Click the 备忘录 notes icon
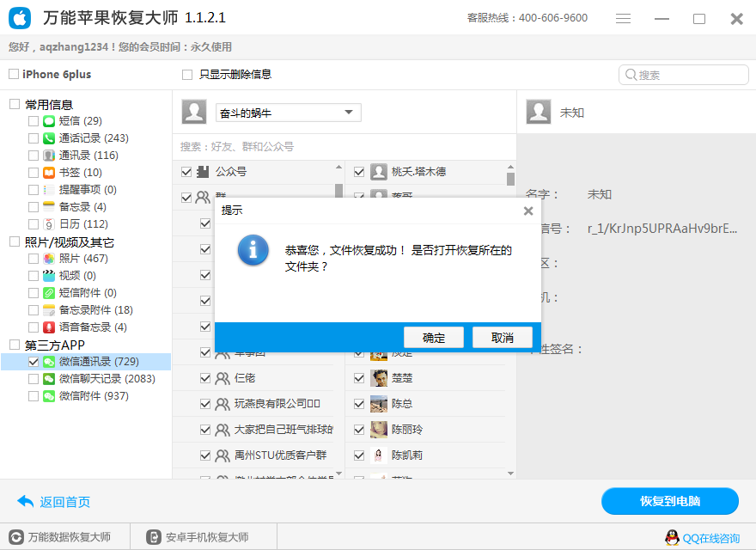This screenshot has width=756, height=550. (x=49, y=206)
